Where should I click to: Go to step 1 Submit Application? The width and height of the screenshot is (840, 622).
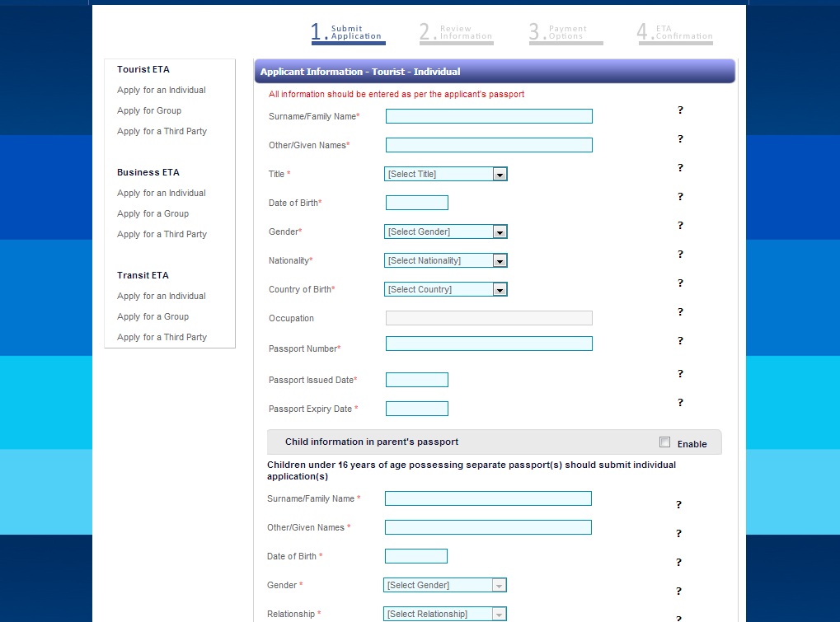[x=348, y=33]
